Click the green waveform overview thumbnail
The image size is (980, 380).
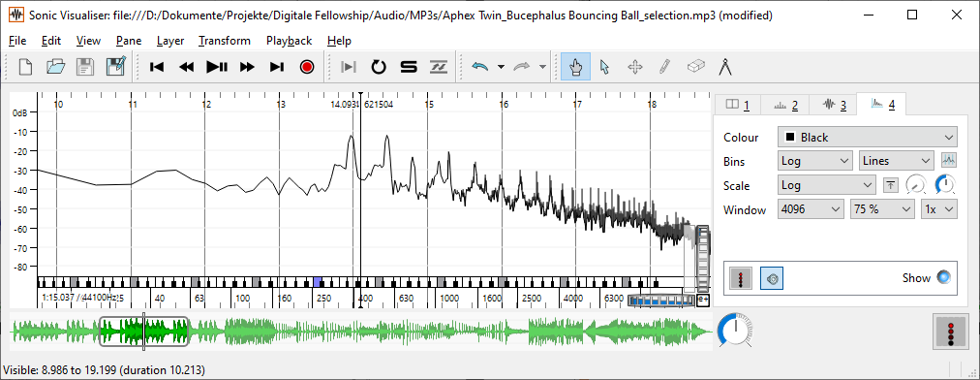tap(361, 332)
